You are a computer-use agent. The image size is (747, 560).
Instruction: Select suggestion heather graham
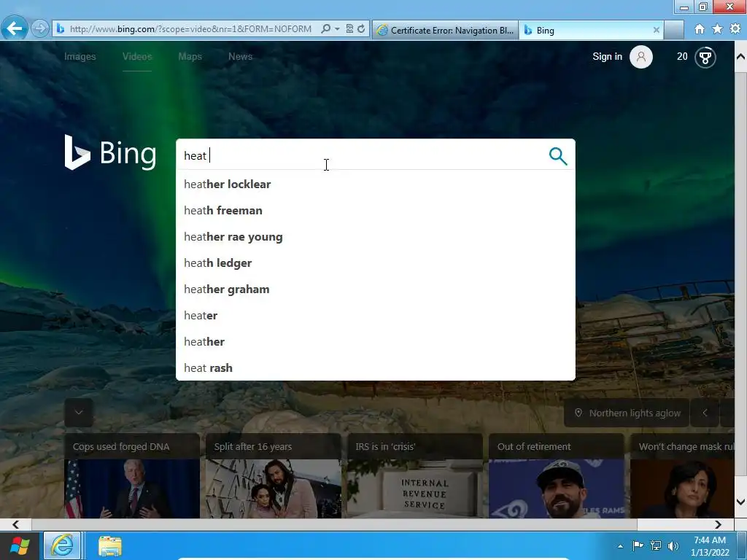coord(376,289)
